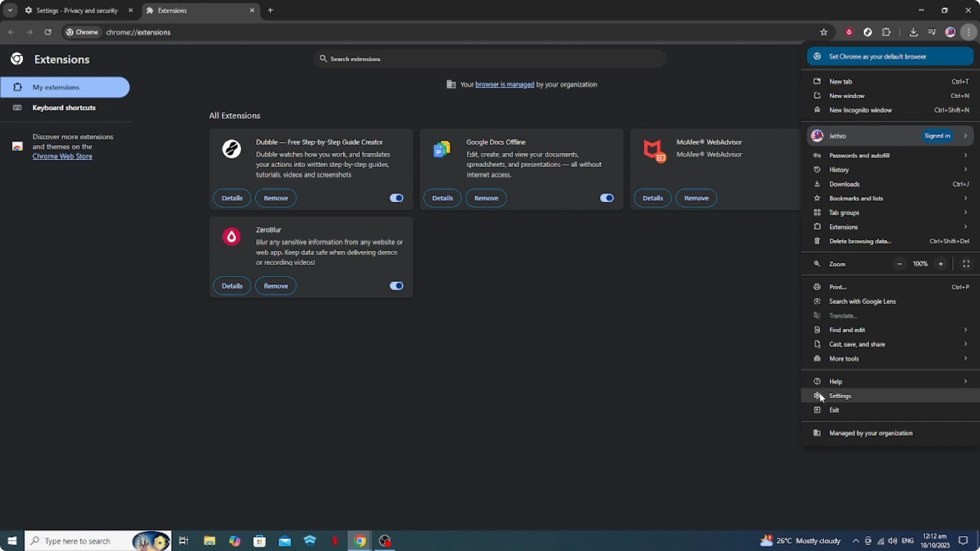
Task: Click the Chrome site info chip
Action: point(82,32)
